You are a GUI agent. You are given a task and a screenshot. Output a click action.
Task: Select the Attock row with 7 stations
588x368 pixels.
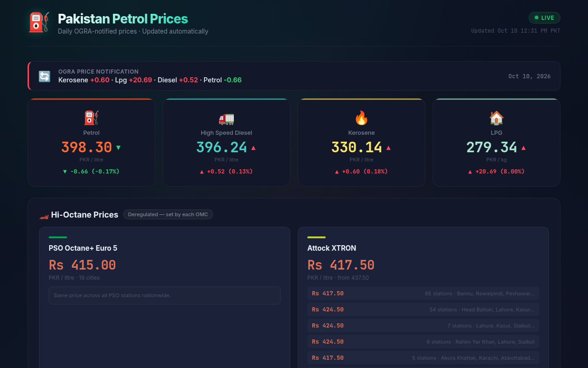click(423, 326)
